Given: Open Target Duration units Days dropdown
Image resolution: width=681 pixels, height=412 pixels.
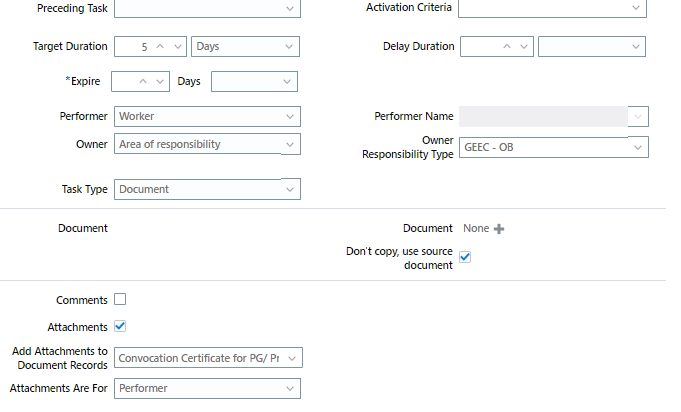Looking at the screenshot, I should (245, 46).
